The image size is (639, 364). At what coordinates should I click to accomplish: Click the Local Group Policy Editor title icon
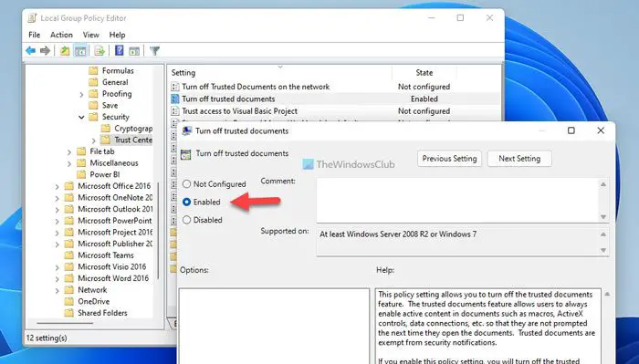click(x=32, y=18)
